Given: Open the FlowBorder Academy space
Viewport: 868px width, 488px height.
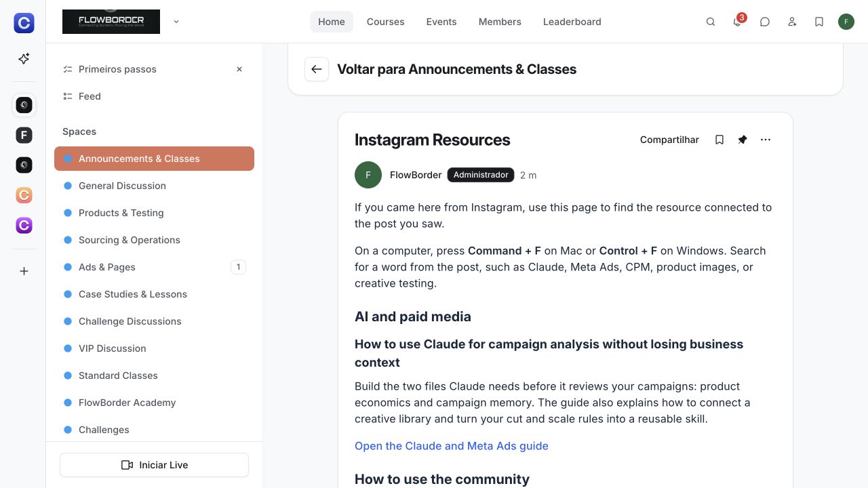Looking at the screenshot, I should tap(154, 403).
